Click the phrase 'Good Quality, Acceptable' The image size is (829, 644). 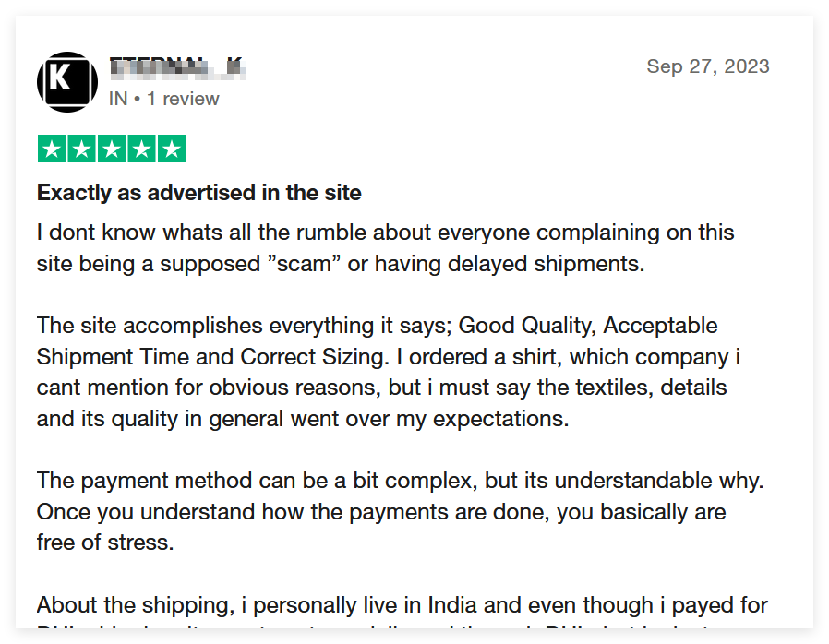(x=588, y=326)
